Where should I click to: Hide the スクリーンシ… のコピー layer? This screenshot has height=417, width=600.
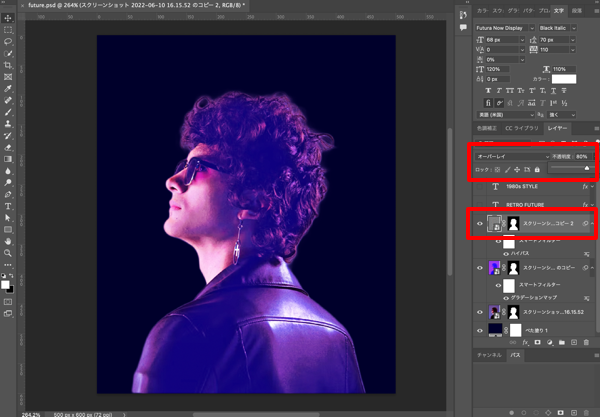click(x=480, y=268)
